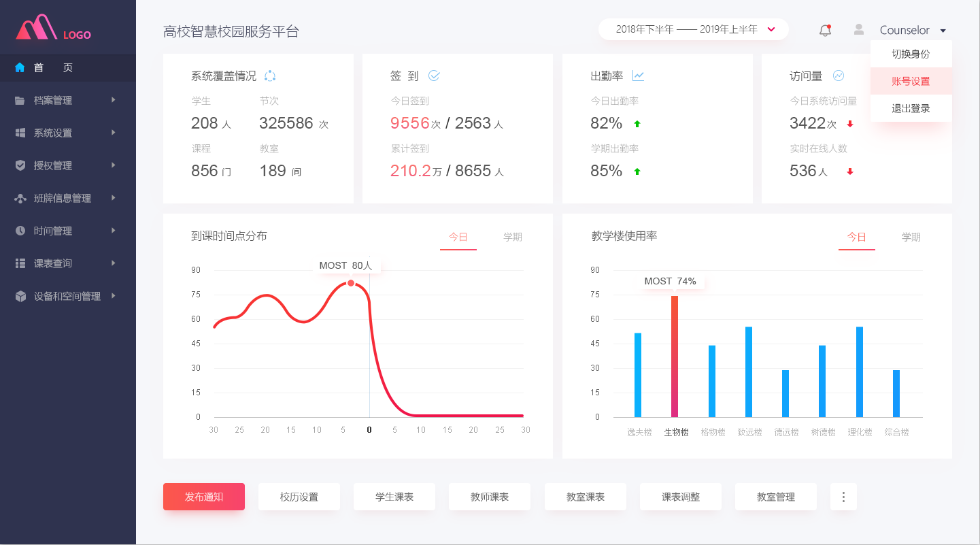980x545 pixels.
Task: Open the 学生课表 shortcut button
Action: point(394,497)
